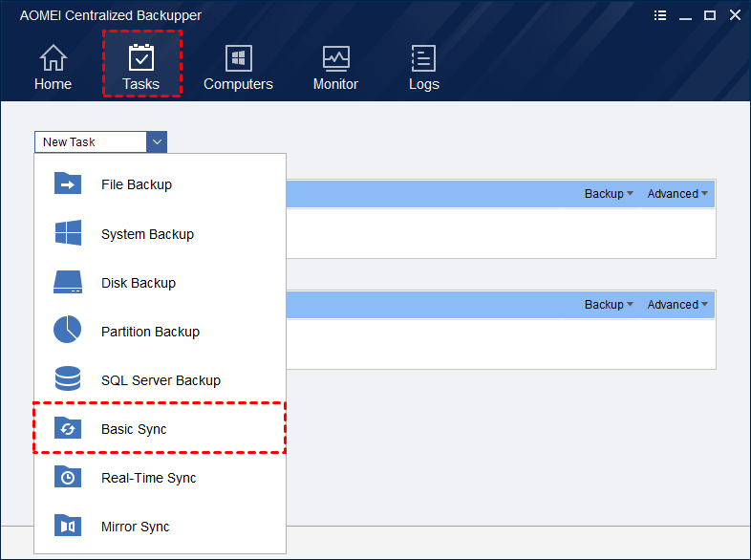The height and width of the screenshot is (560, 751).
Task: Choose File Backup from the menu
Action: [160, 184]
